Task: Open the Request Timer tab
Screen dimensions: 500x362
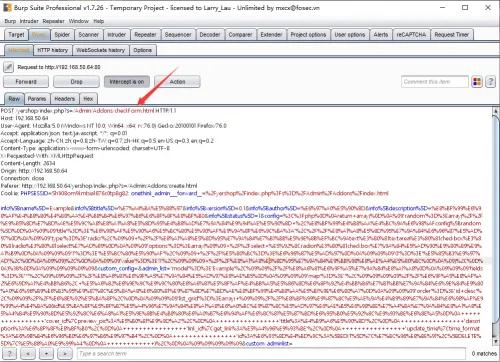Action: pos(452,35)
